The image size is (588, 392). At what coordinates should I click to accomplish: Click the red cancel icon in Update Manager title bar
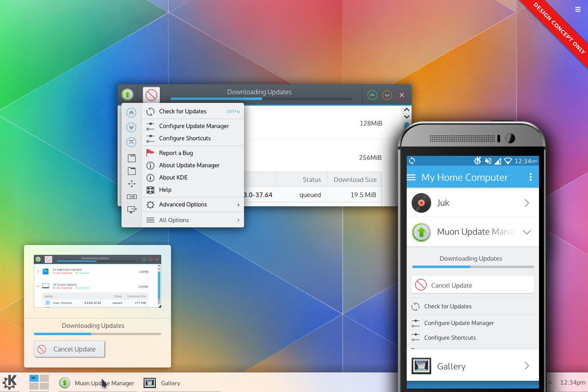151,95
